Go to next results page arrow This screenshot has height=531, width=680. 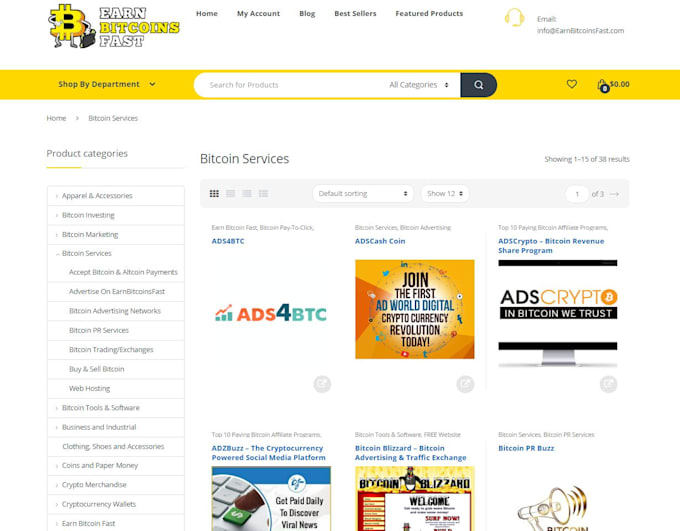[614, 194]
